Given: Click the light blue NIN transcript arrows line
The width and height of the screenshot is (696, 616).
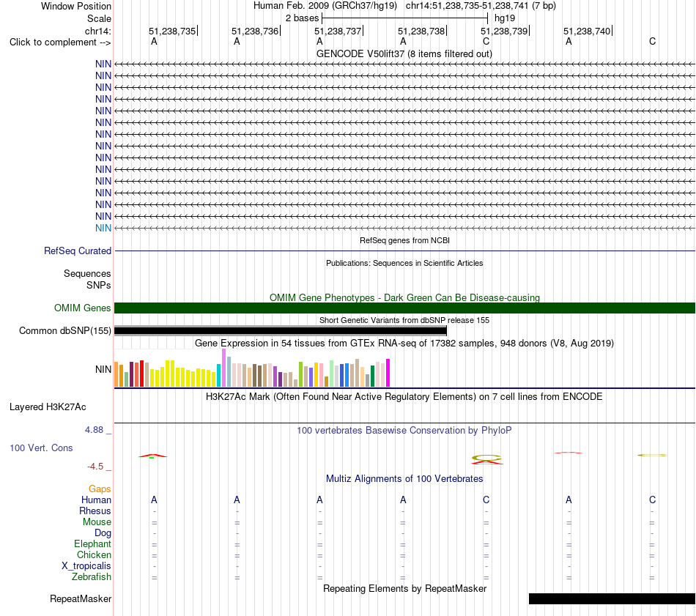Looking at the screenshot, I should (404, 228).
